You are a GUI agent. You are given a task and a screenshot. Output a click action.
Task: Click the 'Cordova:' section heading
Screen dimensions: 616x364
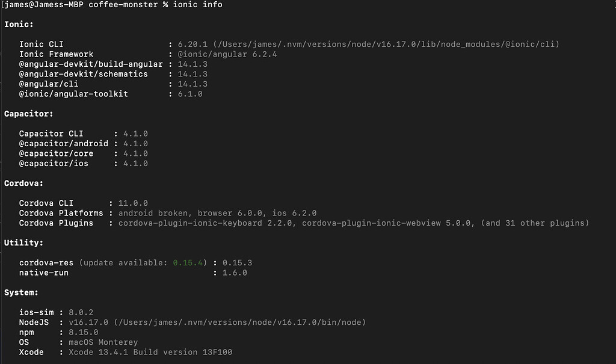[23, 184]
